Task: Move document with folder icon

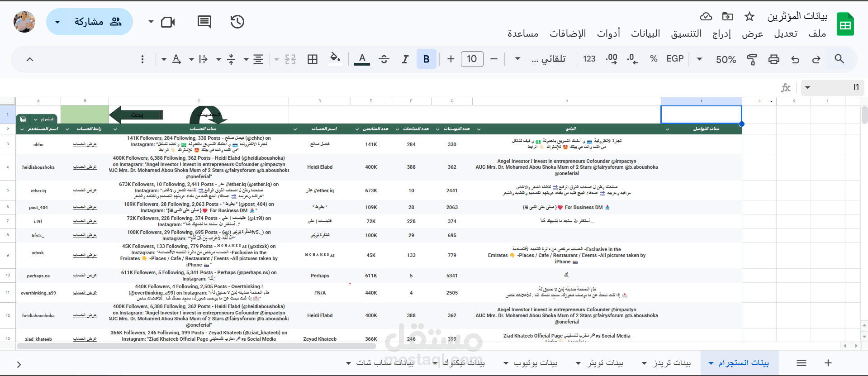Action: tap(727, 17)
